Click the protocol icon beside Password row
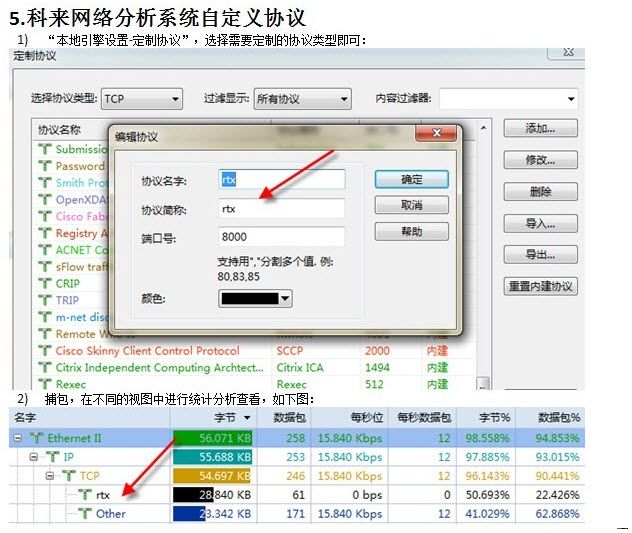 tap(45, 166)
